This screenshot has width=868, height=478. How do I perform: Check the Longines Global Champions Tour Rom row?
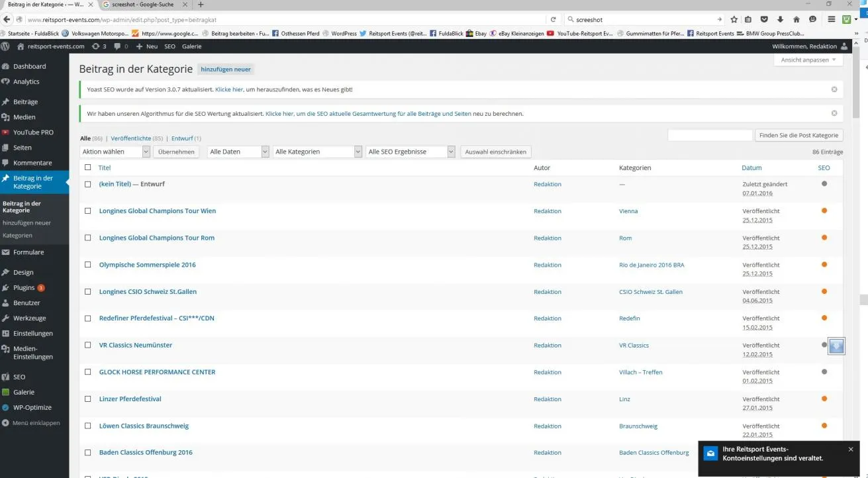click(88, 238)
